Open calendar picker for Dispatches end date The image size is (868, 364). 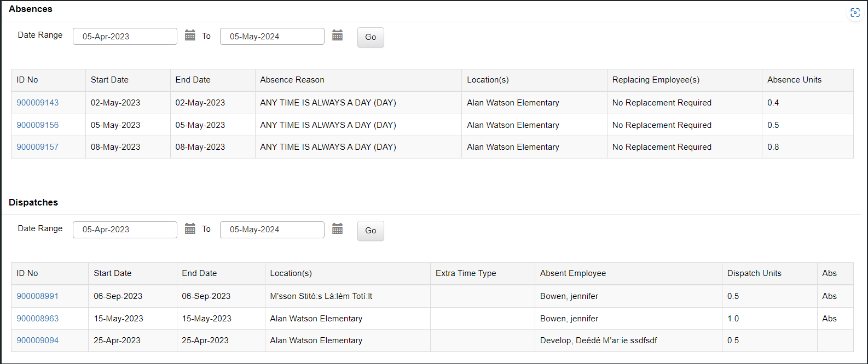tap(337, 229)
